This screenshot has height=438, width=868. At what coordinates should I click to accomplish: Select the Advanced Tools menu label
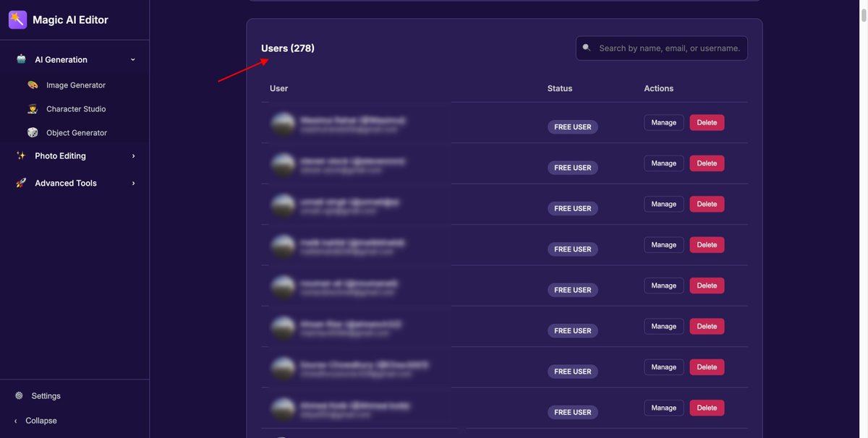click(66, 183)
